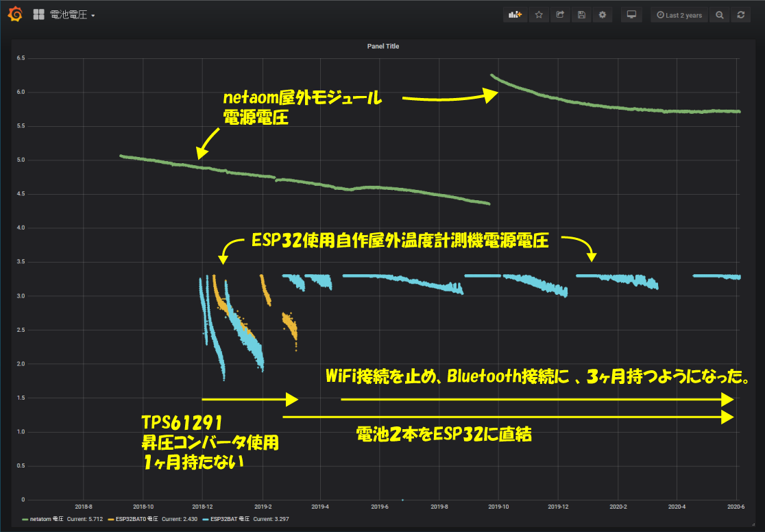Open the Panel Title menu

pos(382,47)
